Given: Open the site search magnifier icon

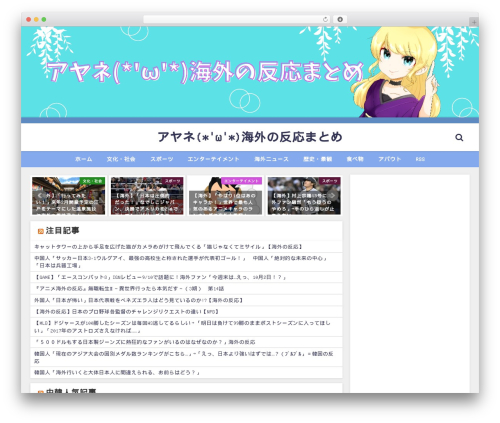Looking at the screenshot, I should tap(459, 137).
